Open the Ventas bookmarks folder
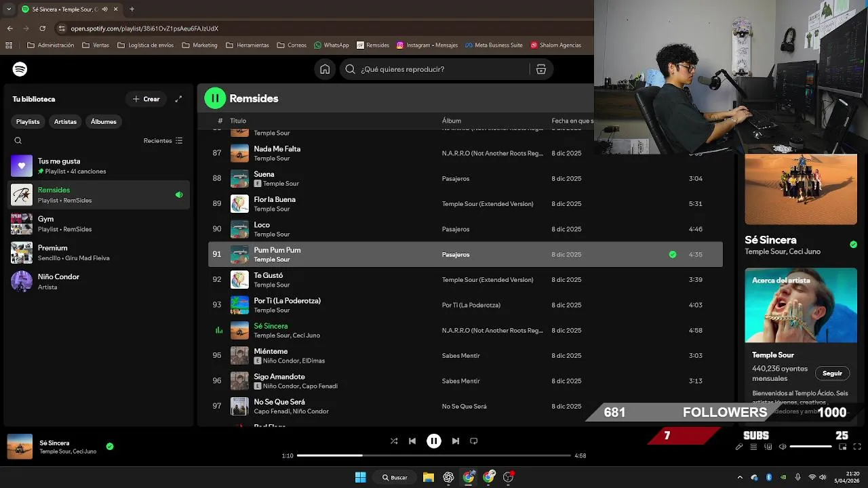 click(x=96, y=45)
